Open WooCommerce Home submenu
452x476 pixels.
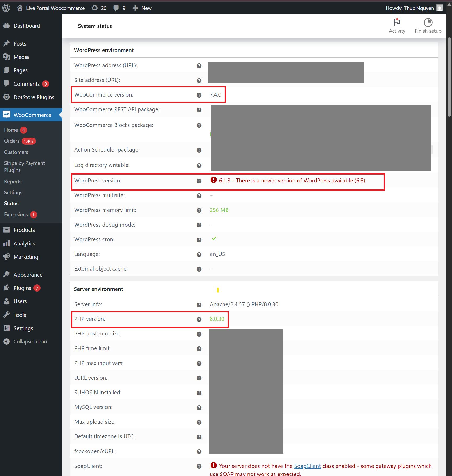coord(11,130)
